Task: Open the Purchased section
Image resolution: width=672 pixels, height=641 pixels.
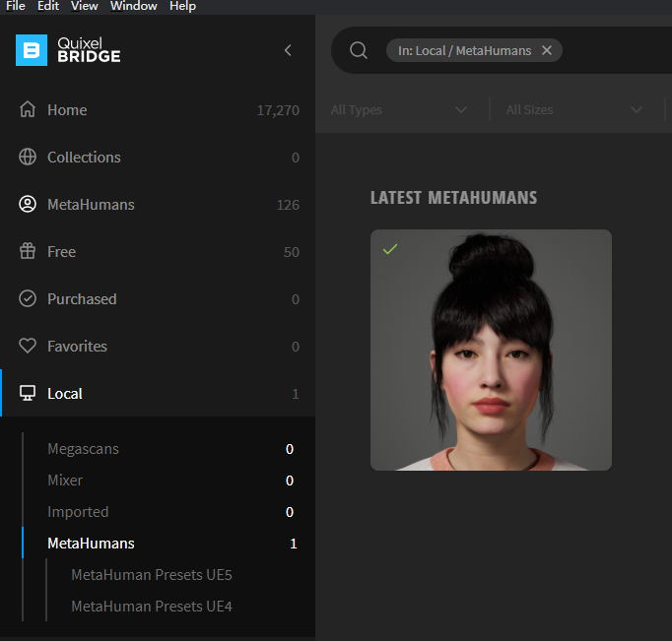Action: point(158,299)
